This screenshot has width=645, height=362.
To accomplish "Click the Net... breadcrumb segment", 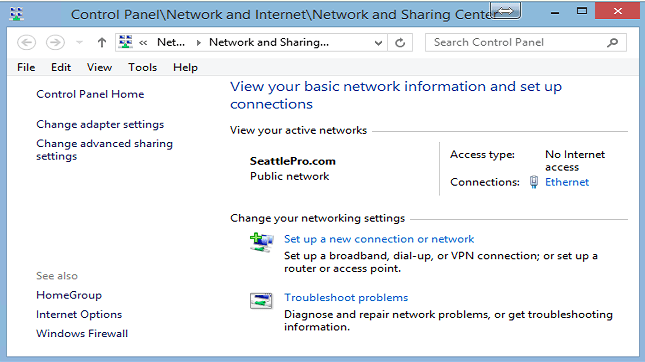I will coord(171,42).
